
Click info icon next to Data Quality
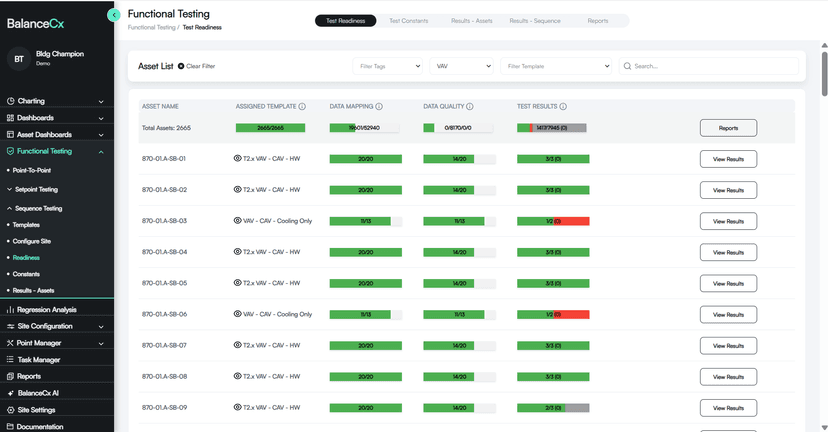470,106
